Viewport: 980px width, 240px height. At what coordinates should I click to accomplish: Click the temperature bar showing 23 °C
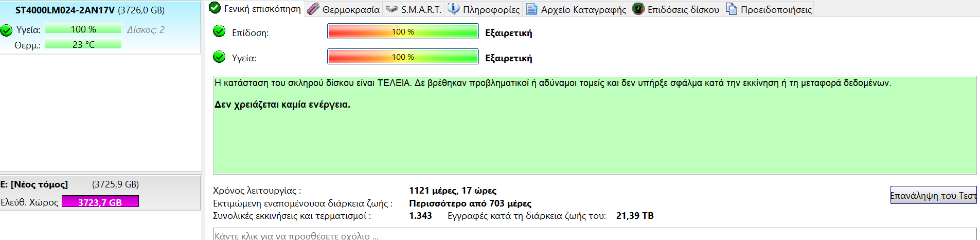83,44
